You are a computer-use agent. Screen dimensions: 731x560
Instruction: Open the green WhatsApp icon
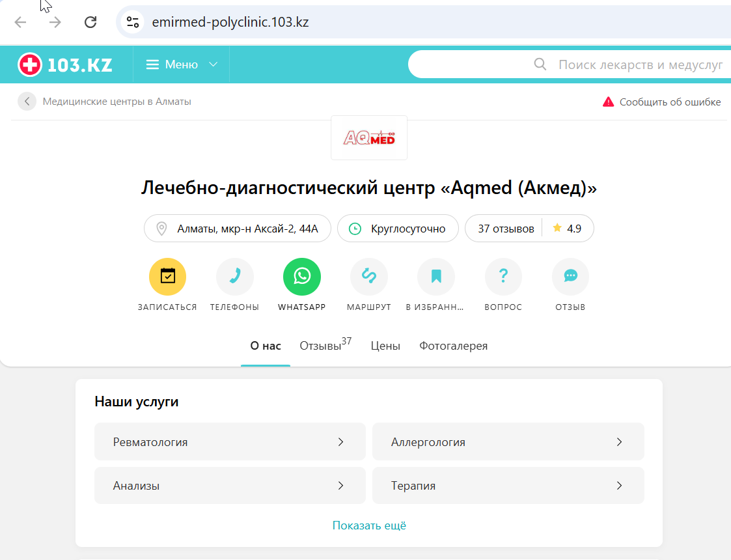tap(302, 277)
